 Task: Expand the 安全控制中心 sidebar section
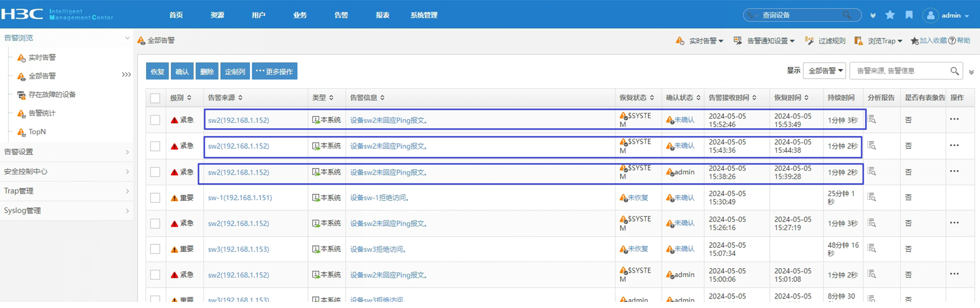[66, 171]
